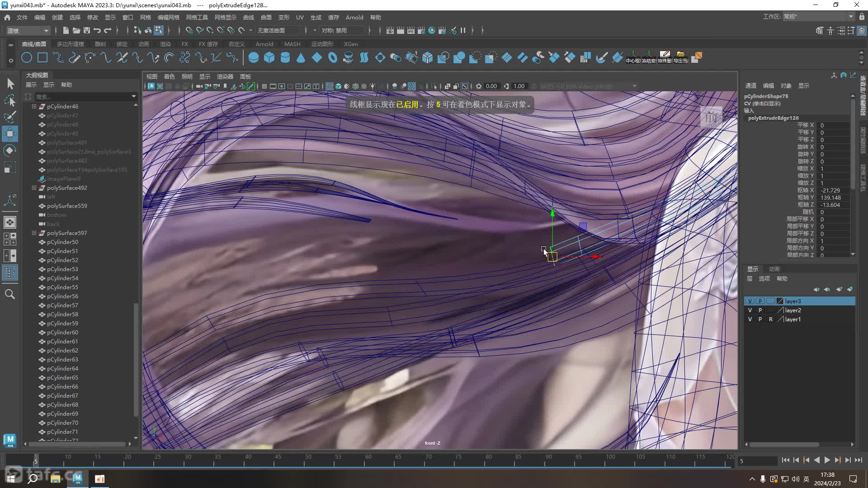Click the create new layer icon
The height and width of the screenshot is (488, 868).
839,289
